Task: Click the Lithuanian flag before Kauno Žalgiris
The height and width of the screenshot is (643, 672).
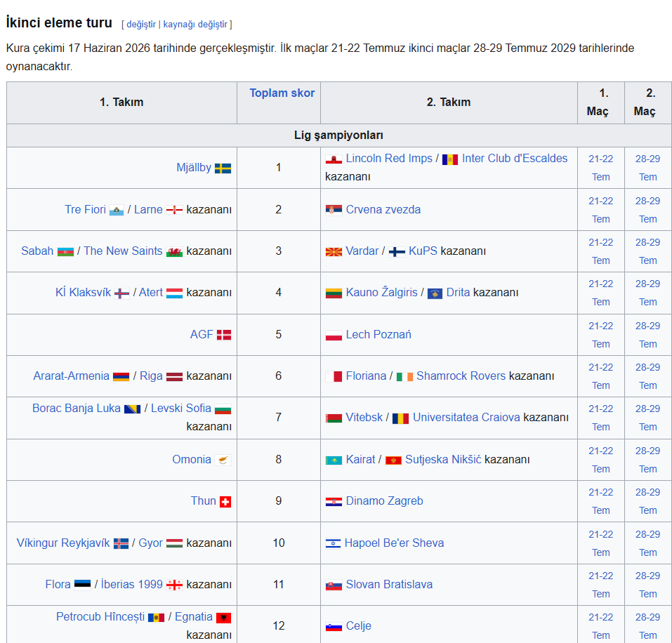Action: tap(334, 293)
